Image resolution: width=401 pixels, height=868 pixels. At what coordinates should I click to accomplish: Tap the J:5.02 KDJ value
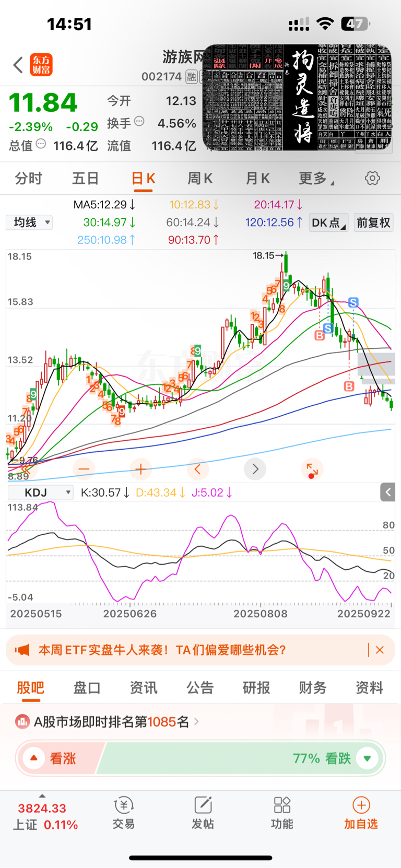(x=211, y=492)
